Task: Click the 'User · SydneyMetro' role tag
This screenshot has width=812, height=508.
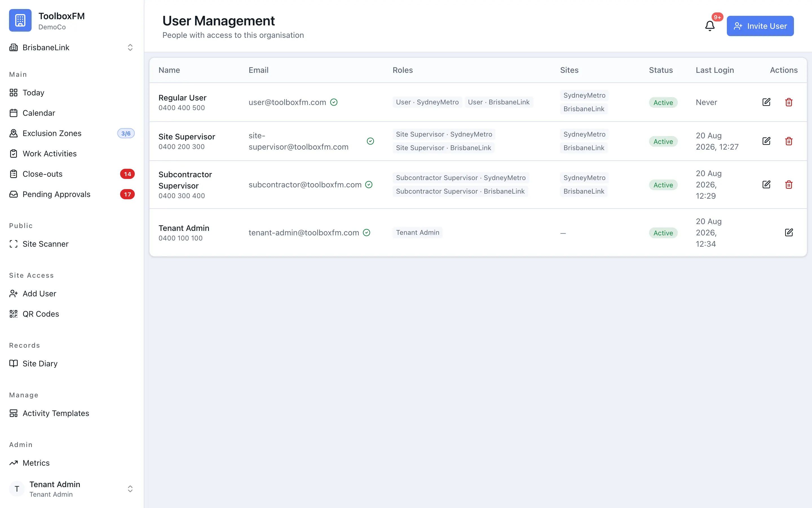Action: 427,102
